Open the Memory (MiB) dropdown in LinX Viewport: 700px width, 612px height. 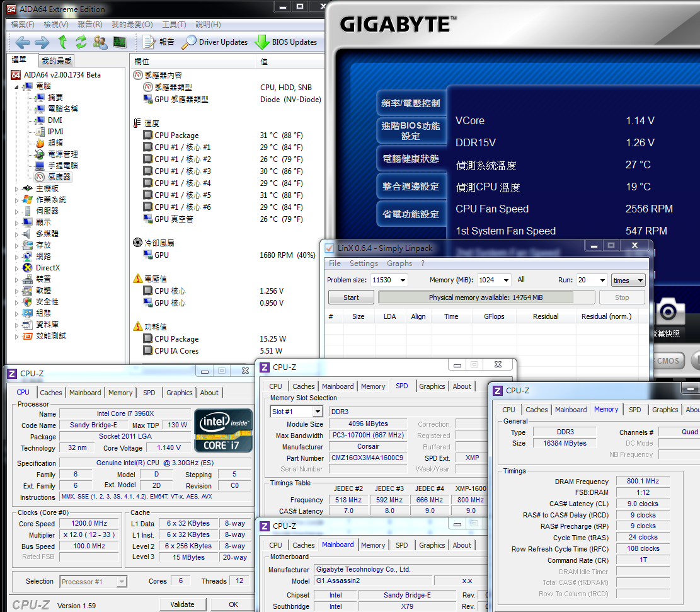[x=506, y=280]
